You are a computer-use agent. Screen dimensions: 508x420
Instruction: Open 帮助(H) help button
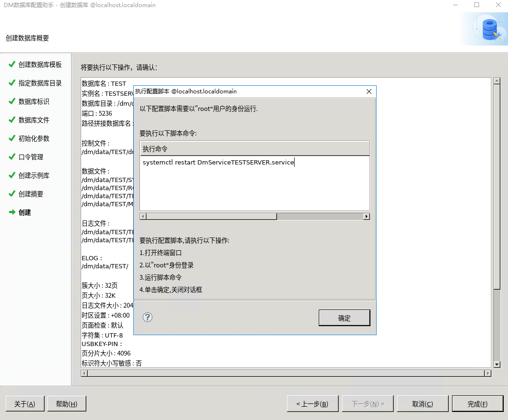(66, 404)
